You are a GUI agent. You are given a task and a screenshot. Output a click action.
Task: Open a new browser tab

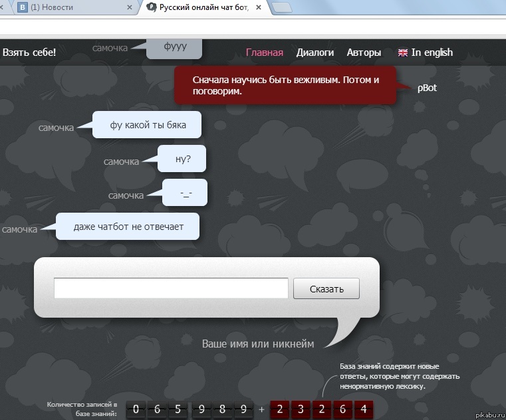point(283,7)
